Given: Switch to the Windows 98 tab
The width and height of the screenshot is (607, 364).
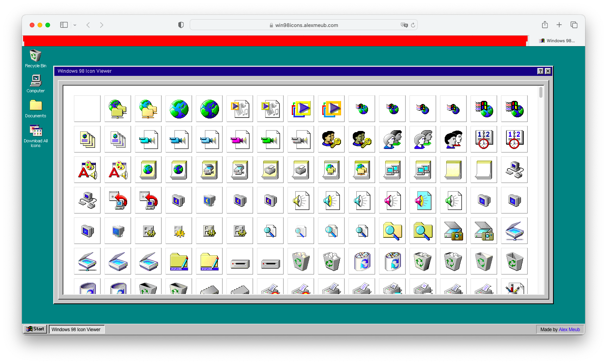Looking at the screenshot, I should pyautogui.click(x=557, y=41).
